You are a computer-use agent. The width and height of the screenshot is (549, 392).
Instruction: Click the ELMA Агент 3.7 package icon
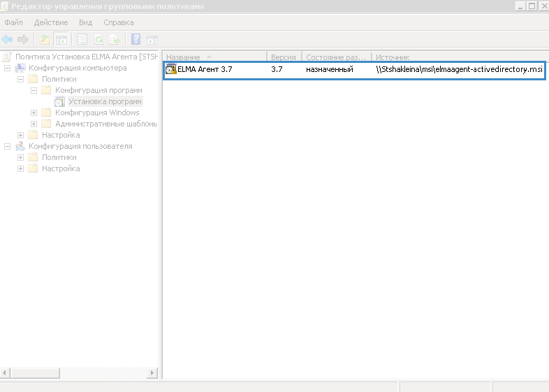click(171, 69)
